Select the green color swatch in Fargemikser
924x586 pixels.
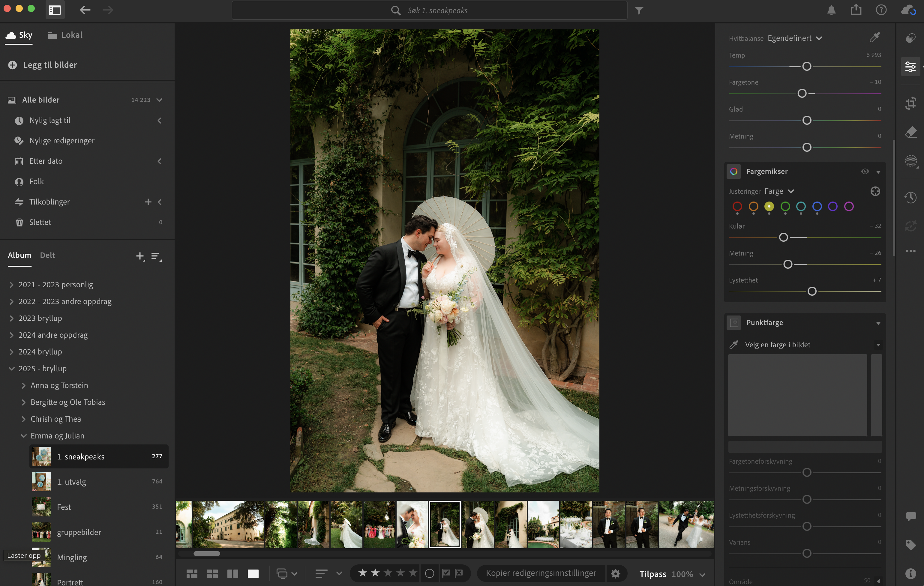785,206
